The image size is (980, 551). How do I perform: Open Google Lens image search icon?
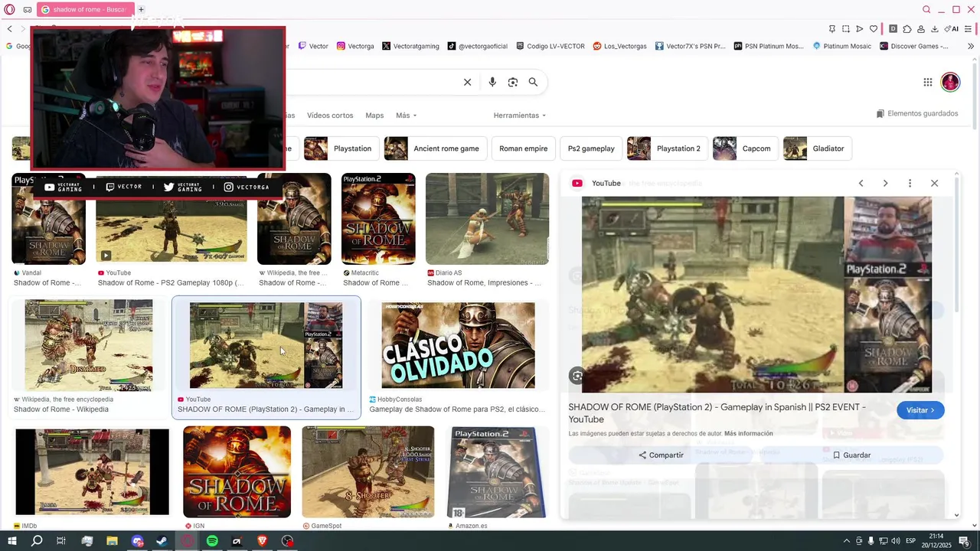[x=513, y=82]
